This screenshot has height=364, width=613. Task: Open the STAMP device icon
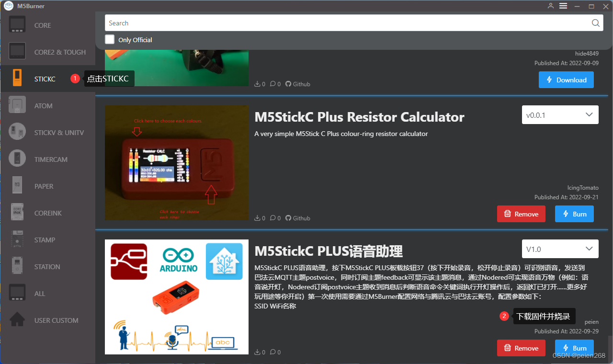pyautogui.click(x=17, y=239)
